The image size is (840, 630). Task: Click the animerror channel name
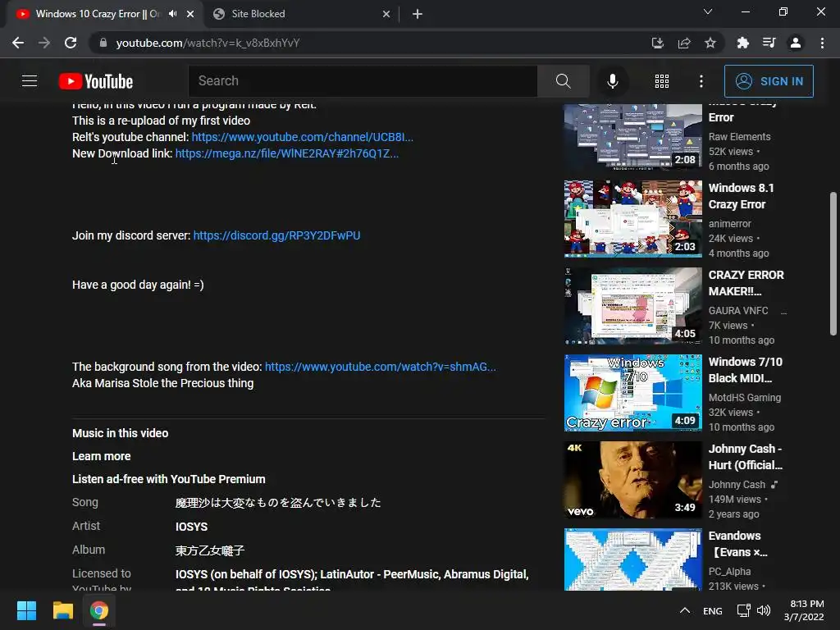[729, 224]
